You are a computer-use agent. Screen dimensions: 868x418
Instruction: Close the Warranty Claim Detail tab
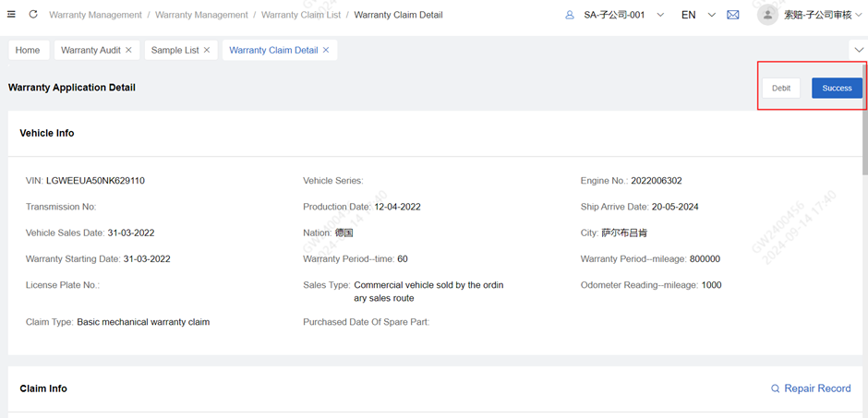(326, 50)
